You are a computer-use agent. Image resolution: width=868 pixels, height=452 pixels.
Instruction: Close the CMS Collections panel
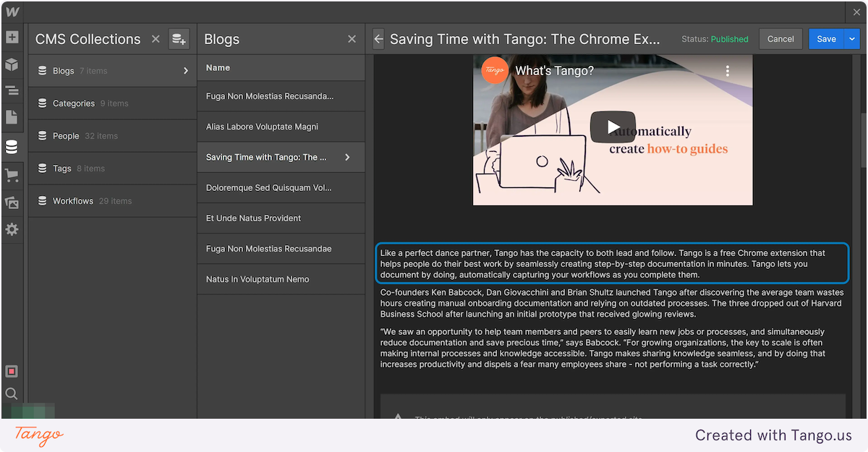pyautogui.click(x=156, y=39)
